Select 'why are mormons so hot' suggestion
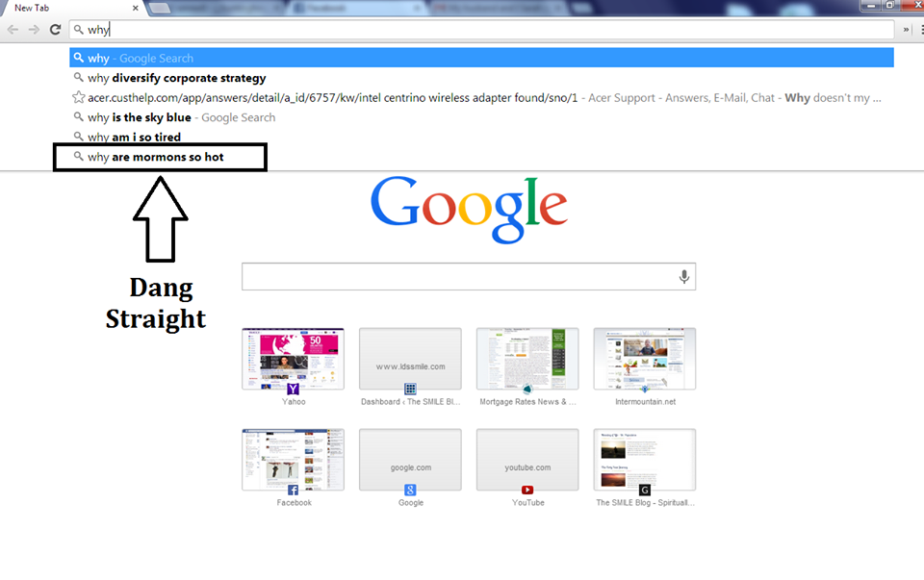The height and width of the screenshot is (580, 924). pyautogui.click(x=481, y=157)
